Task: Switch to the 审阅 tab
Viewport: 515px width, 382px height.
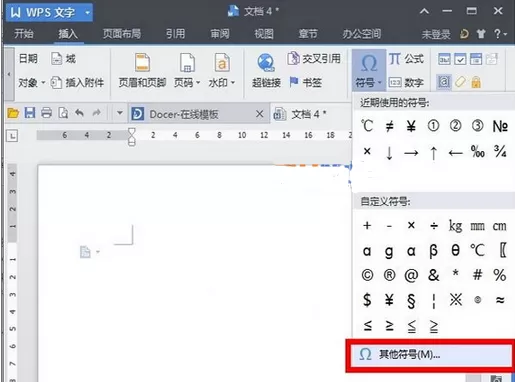Action: tap(220, 34)
